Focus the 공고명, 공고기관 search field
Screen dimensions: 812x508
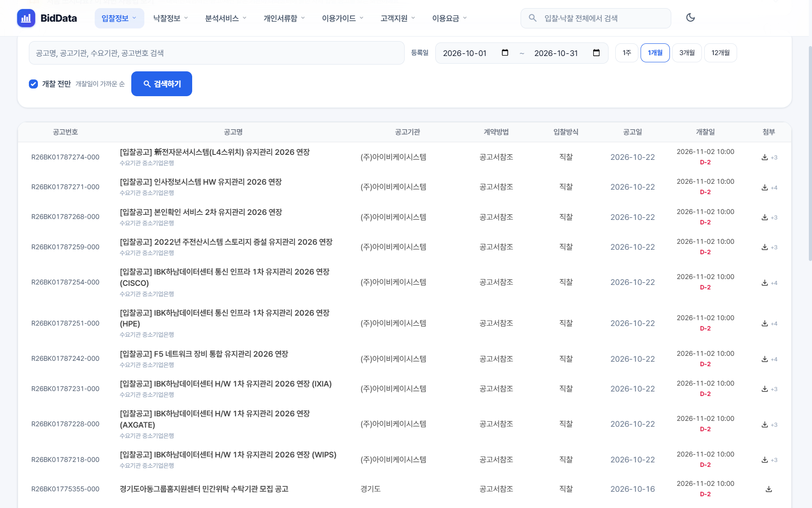tap(217, 53)
